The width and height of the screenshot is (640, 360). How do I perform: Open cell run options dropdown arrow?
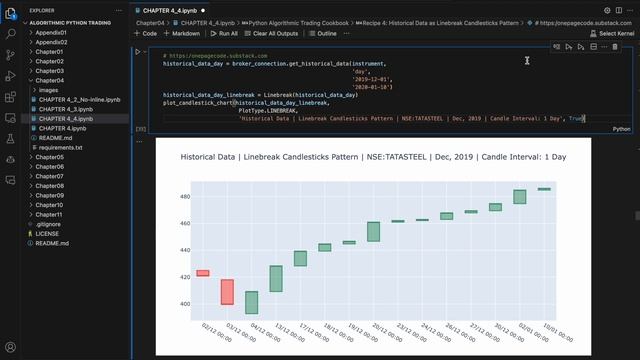145,52
